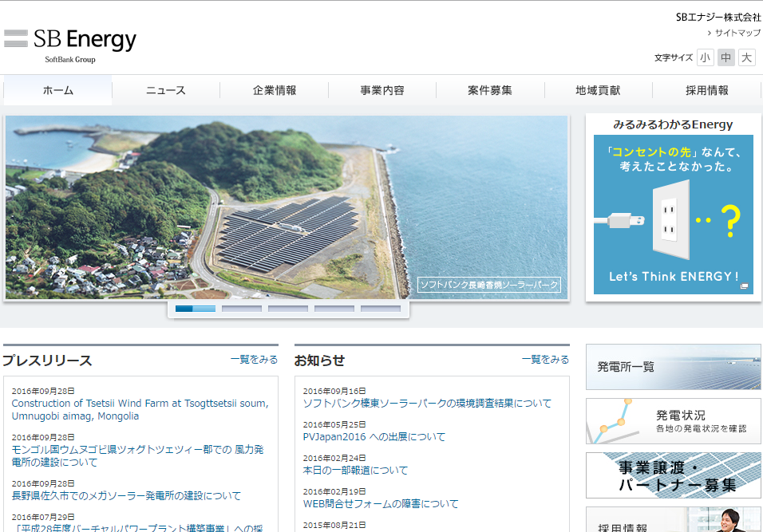Click the 2016年02月24日 date text
Viewport: 763px width, 532px height.
coord(334,458)
